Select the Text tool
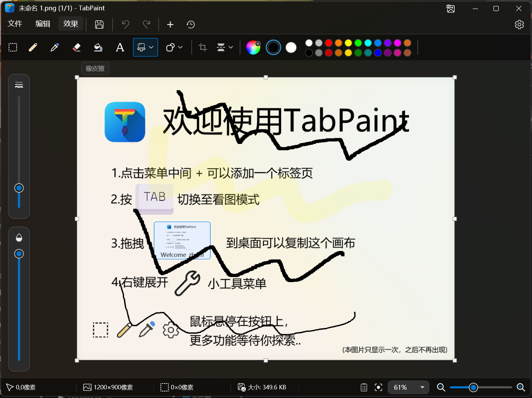 pyautogui.click(x=120, y=47)
